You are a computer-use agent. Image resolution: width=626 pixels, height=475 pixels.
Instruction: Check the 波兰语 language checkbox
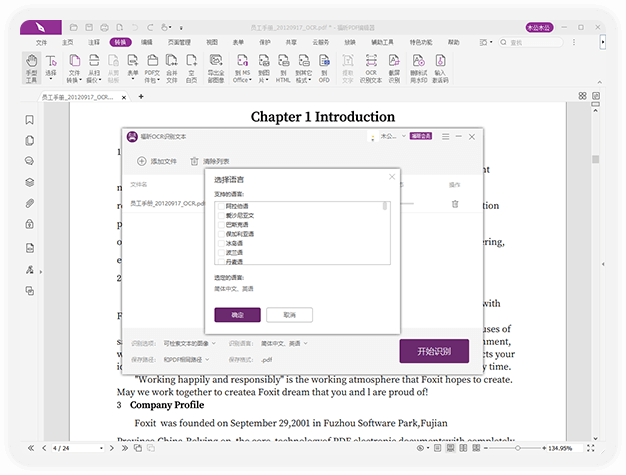(x=221, y=252)
